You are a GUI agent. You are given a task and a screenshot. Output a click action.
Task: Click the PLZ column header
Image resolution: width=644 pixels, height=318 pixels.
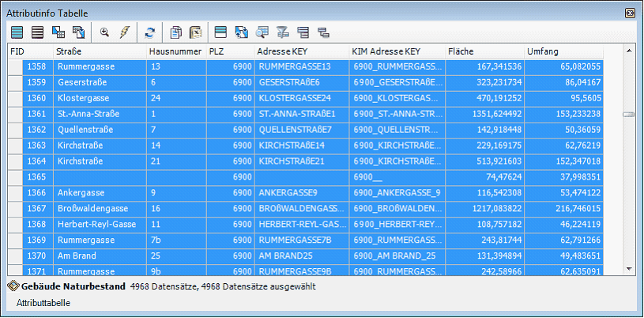click(229, 51)
